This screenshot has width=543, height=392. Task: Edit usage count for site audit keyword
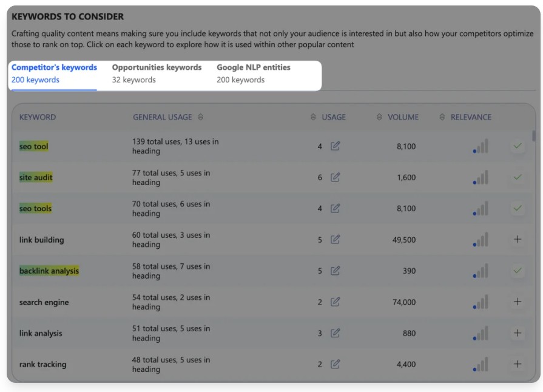click(x=335, y=177)
